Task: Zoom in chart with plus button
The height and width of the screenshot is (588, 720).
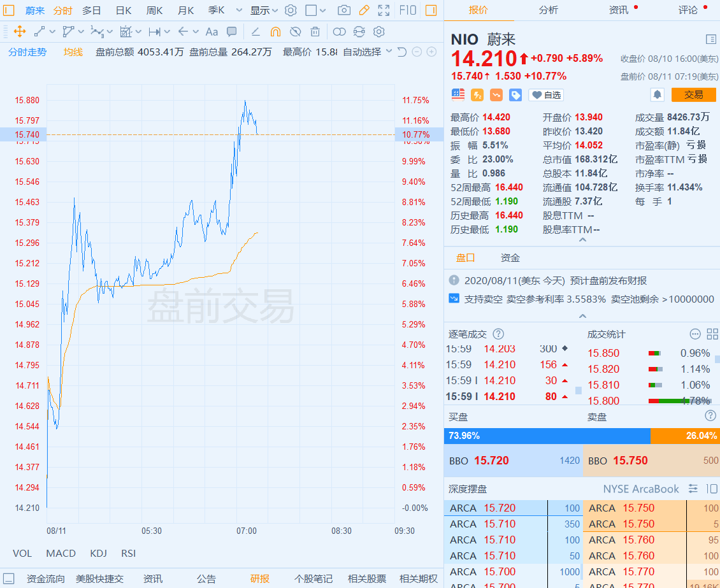Action: pos(431,52)
